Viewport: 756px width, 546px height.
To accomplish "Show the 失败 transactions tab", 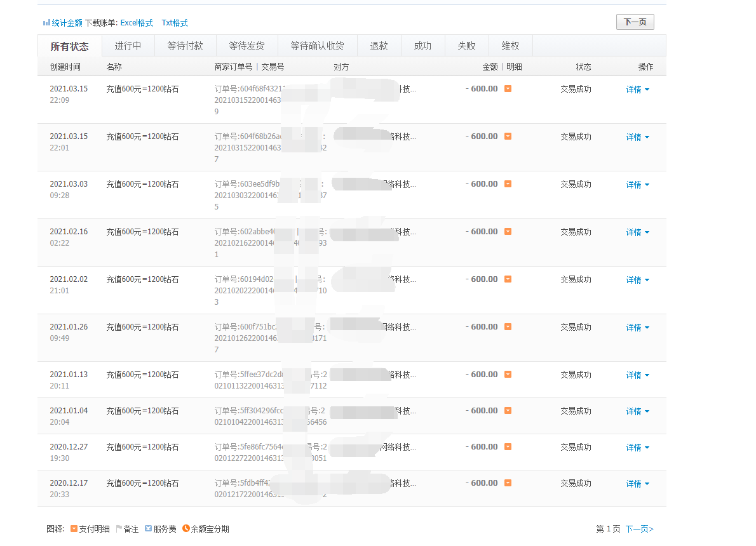I will 466,46.
